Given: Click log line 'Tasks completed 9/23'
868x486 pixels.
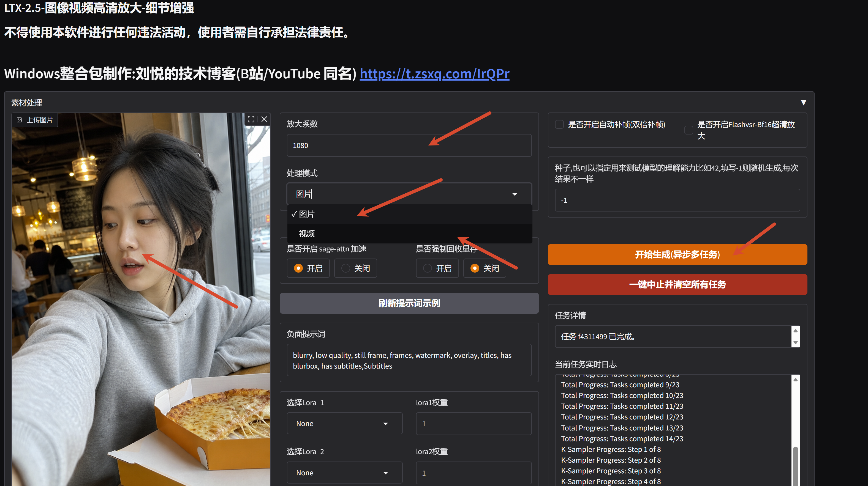Looking at the screenshot, I should (x=620, y=385).
